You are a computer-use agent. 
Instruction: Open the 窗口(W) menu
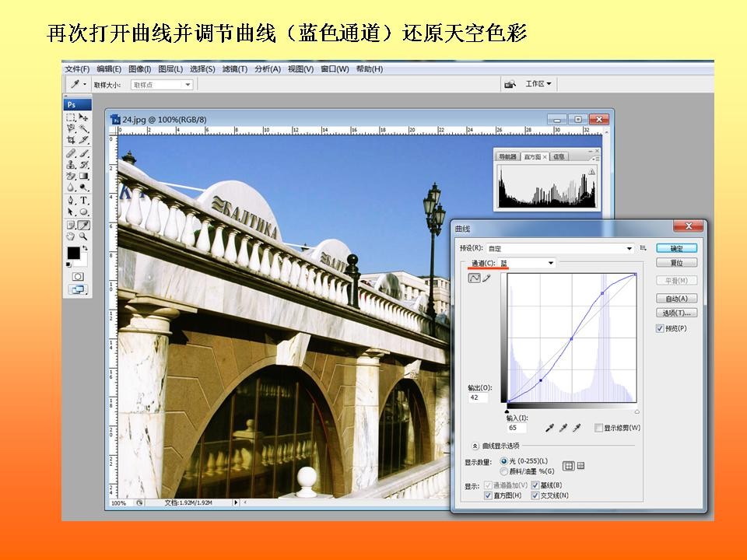tap(335, 69)
